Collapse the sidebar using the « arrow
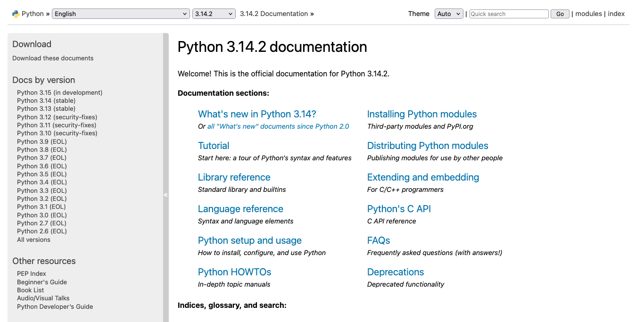The height and width of the screenshot is (322, 644). 165,194
